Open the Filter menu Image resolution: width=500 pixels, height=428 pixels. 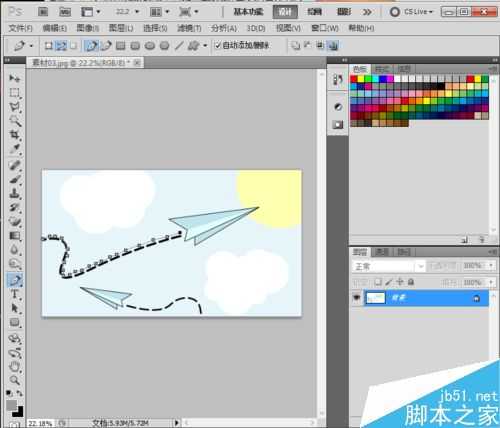pyautogui.click(x=189, y=28)
